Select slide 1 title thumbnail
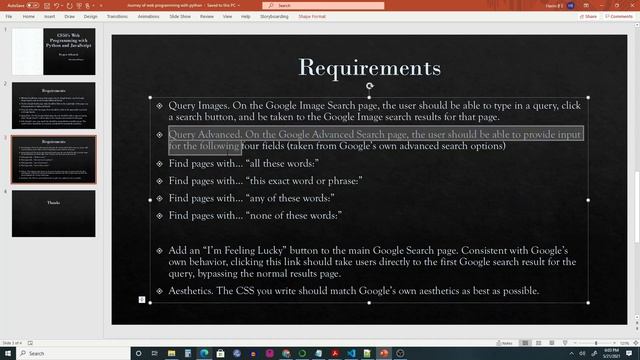Screen dimensions: 640x360 pos(54,51)
